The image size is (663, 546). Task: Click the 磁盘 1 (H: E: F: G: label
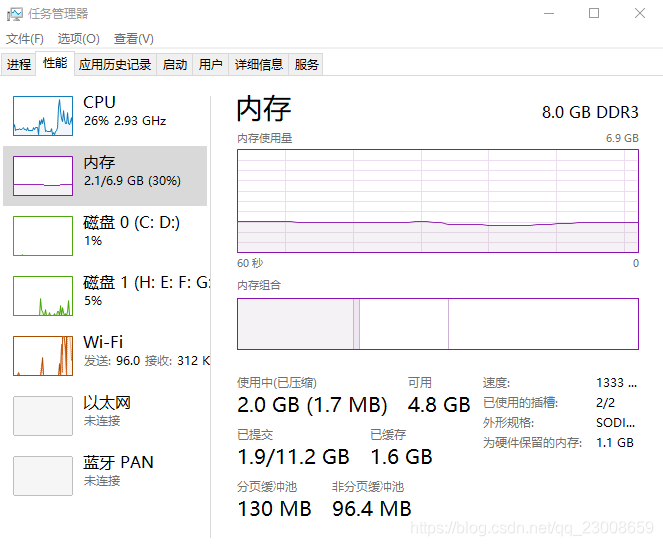coord(146,283)
